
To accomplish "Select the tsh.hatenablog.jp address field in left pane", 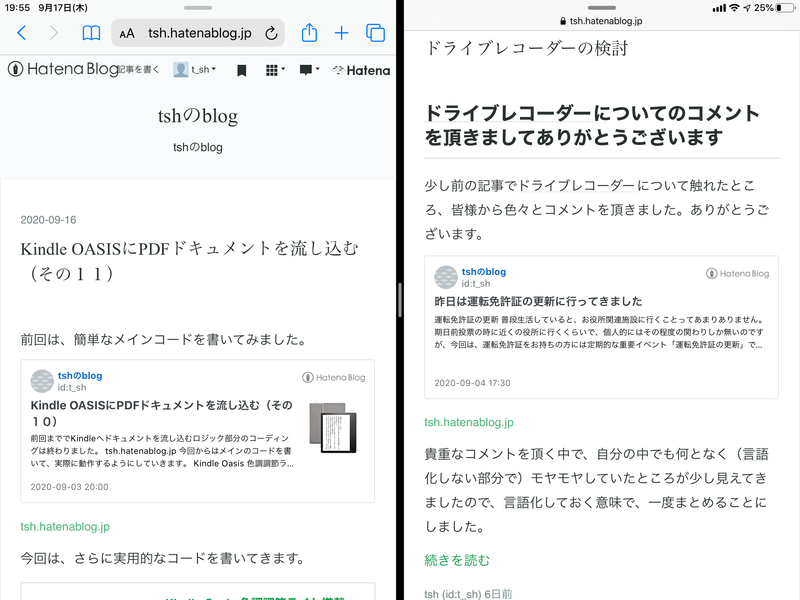I will pyautogui.click(x=198, y=33).
